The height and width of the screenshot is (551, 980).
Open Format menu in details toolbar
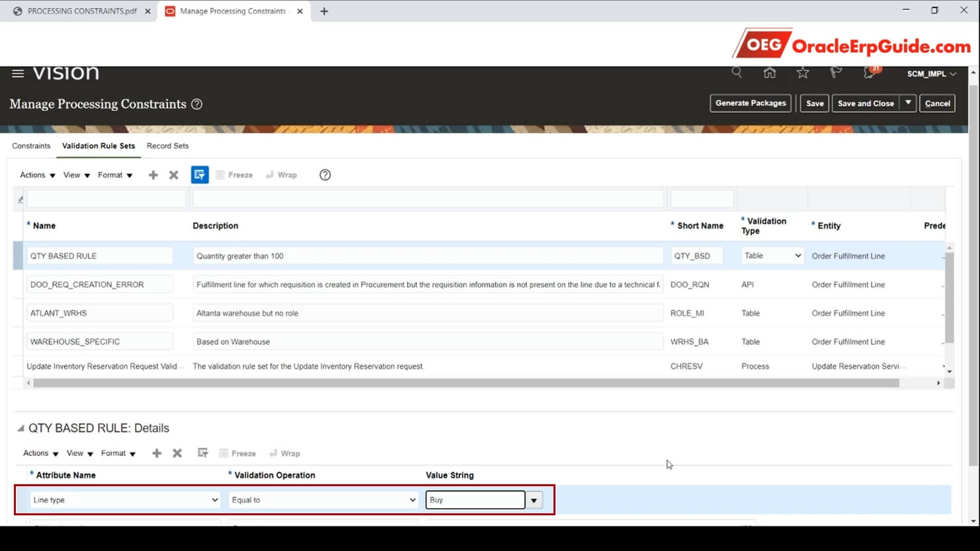click(118, 453)
